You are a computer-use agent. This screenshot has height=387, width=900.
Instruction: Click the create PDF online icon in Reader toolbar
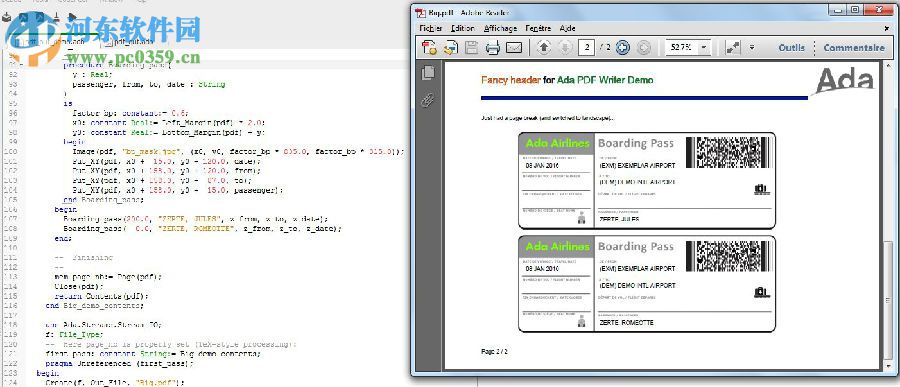tap(429, 48)
